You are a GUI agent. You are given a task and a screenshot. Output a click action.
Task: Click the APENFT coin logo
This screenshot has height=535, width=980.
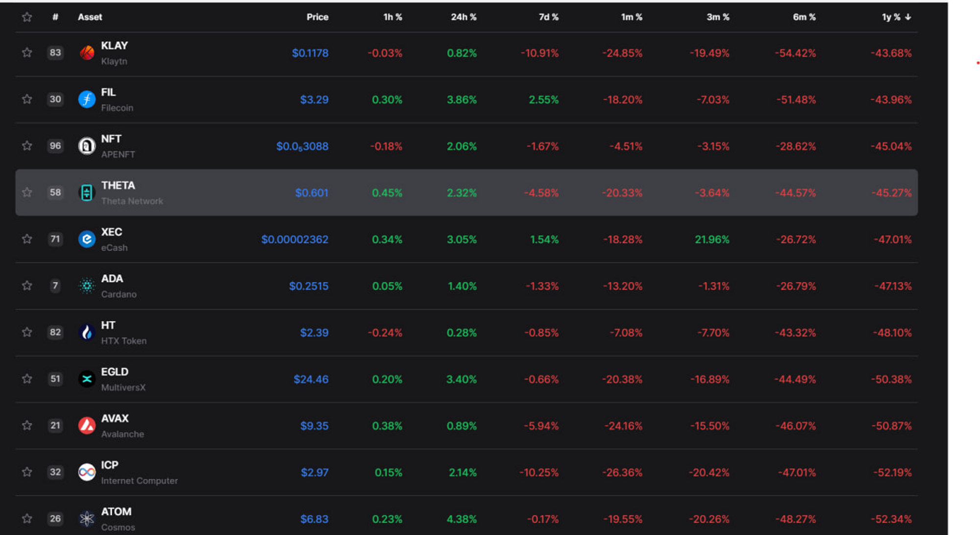click(x=87, y=146)
